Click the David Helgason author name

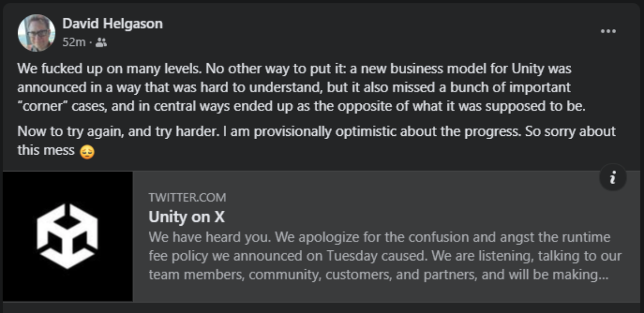click(x=112, y=24)
